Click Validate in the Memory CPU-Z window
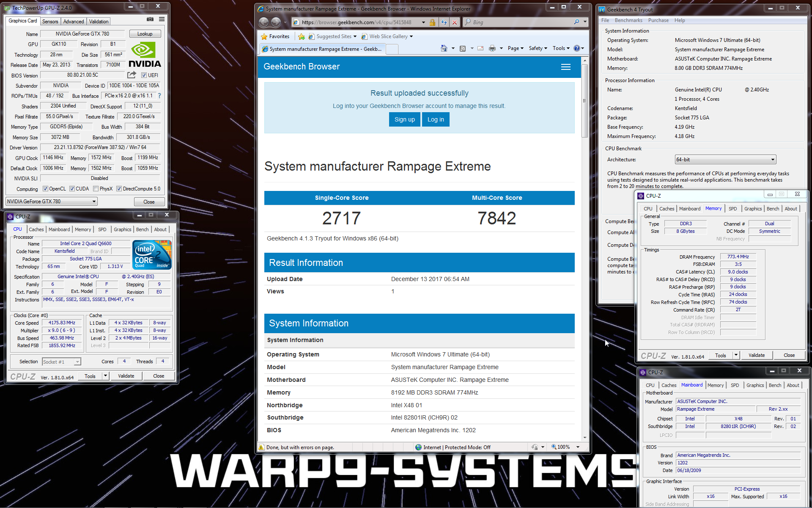 pyautogui.click(x=757, y=355)
